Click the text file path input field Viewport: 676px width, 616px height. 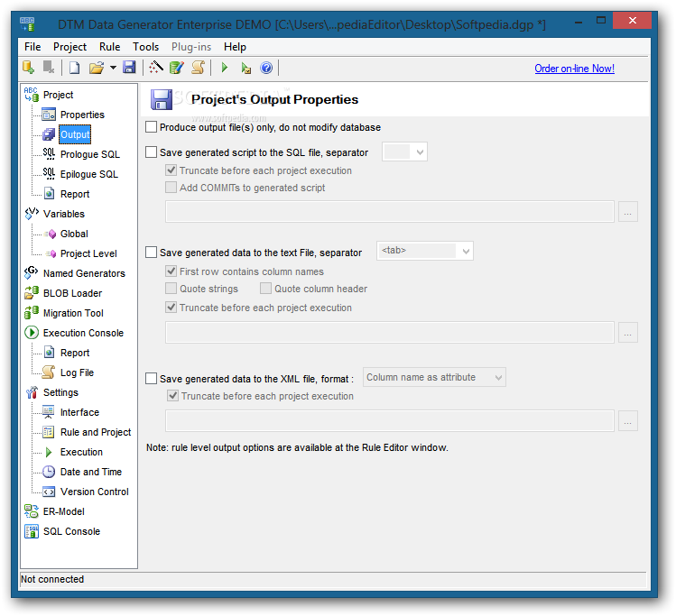click(x=390, y=332)
